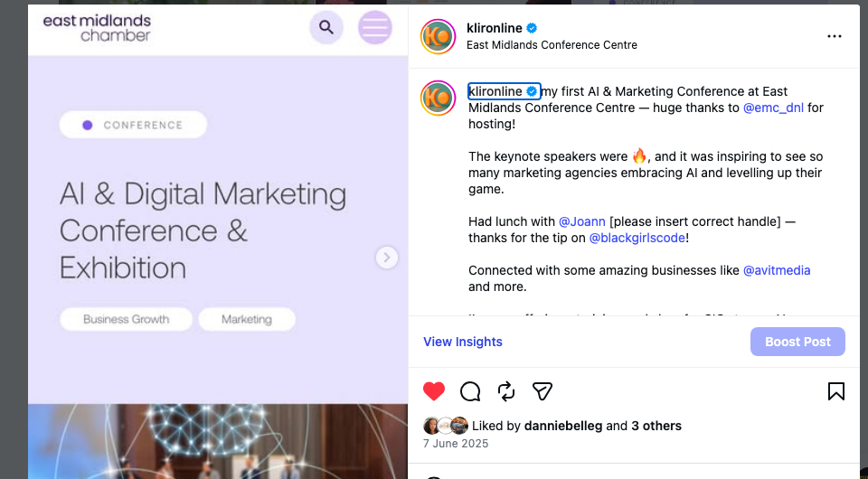Open the East Midlands Conference Centre location

[552, 45]
